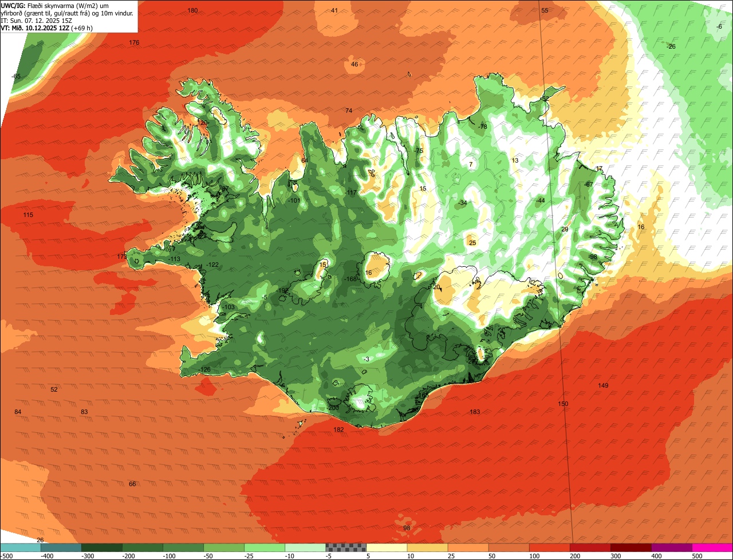
Task: Select the 200 to 300 red legend swatch
Action: 590,547
